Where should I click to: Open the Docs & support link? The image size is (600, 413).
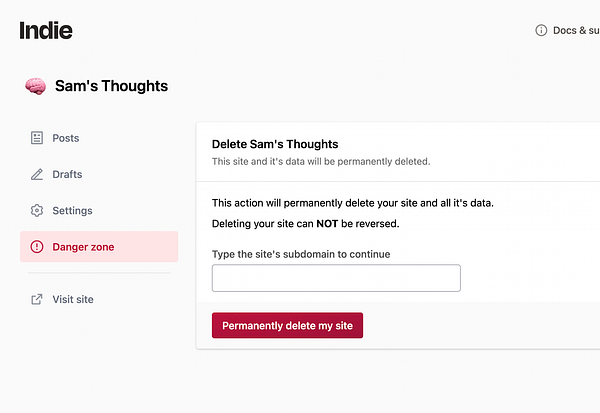click(576, 30)
